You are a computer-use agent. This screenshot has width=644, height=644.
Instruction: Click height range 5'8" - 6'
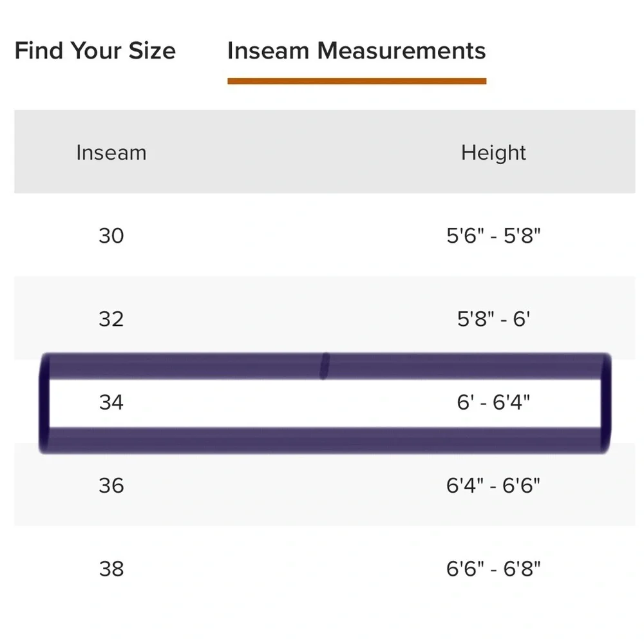[x=493, y=319]
